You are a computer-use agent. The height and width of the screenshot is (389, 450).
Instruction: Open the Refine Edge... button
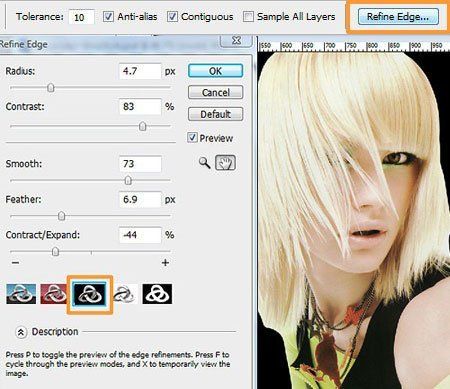[398, 17]
